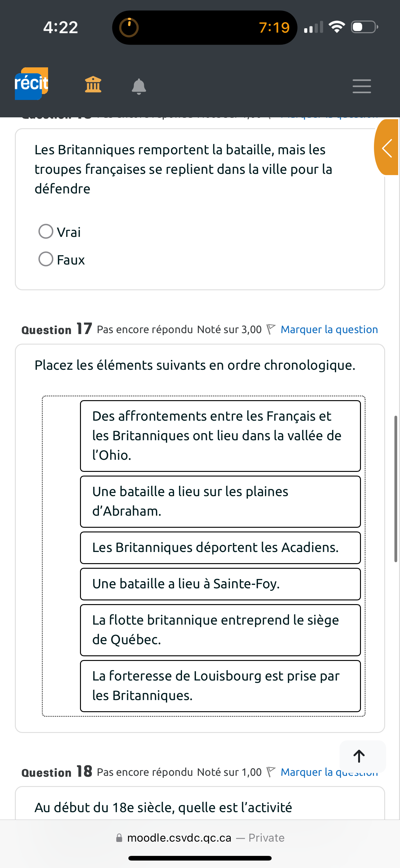Select the Faux radio option
This screenshot has width=400, height=868.
pyautogui.click(x=46, y=259)
